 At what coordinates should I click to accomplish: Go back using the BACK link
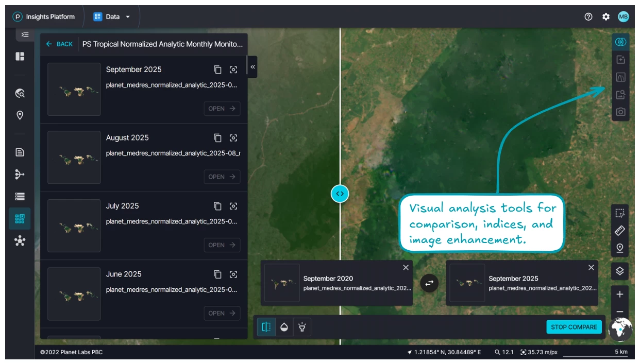tap(59, 44)
